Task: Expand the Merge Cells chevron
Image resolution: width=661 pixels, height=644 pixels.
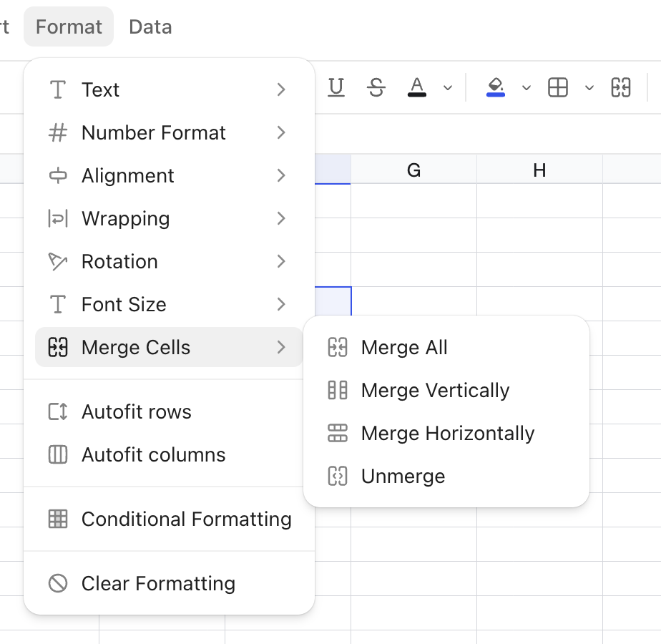Action: [x=281, y=347]
